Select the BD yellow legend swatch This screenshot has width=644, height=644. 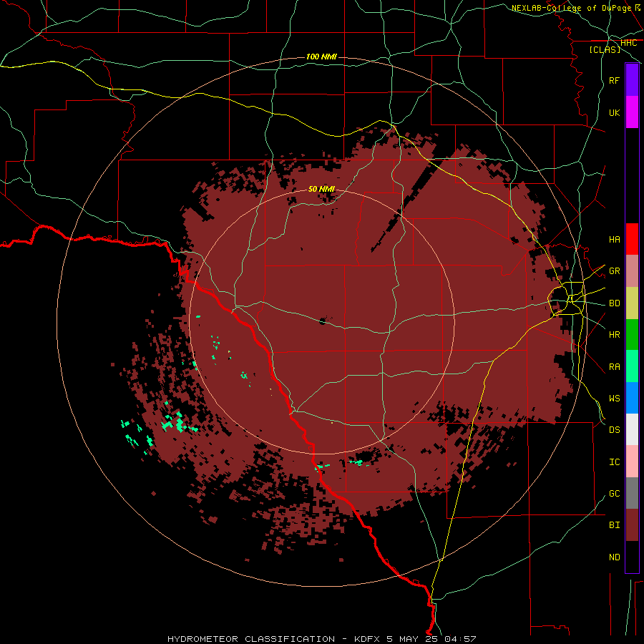point(632,303)
